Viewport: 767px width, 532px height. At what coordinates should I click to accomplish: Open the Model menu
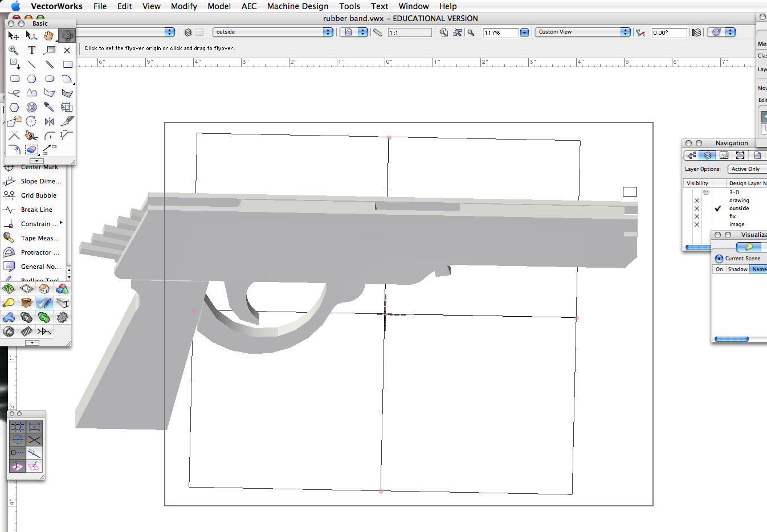coord(219,6)
